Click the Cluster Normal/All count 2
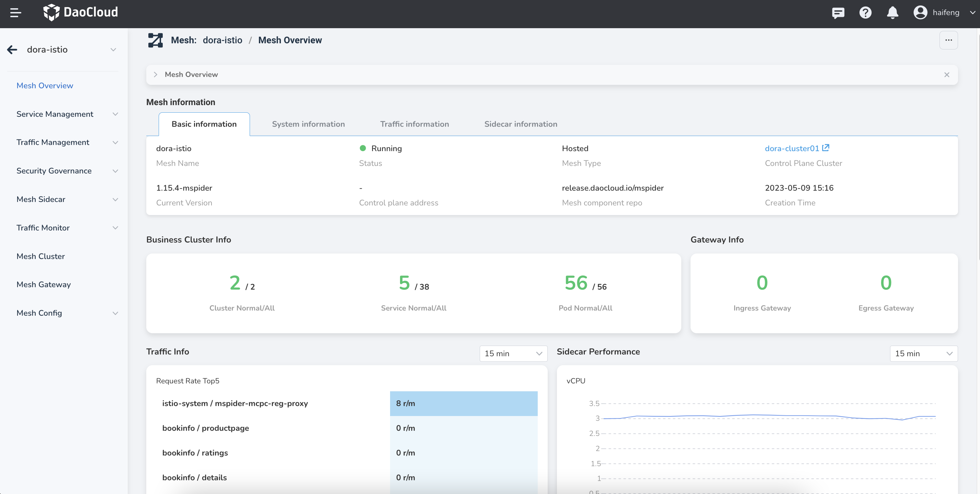 (x=235, y=283)
